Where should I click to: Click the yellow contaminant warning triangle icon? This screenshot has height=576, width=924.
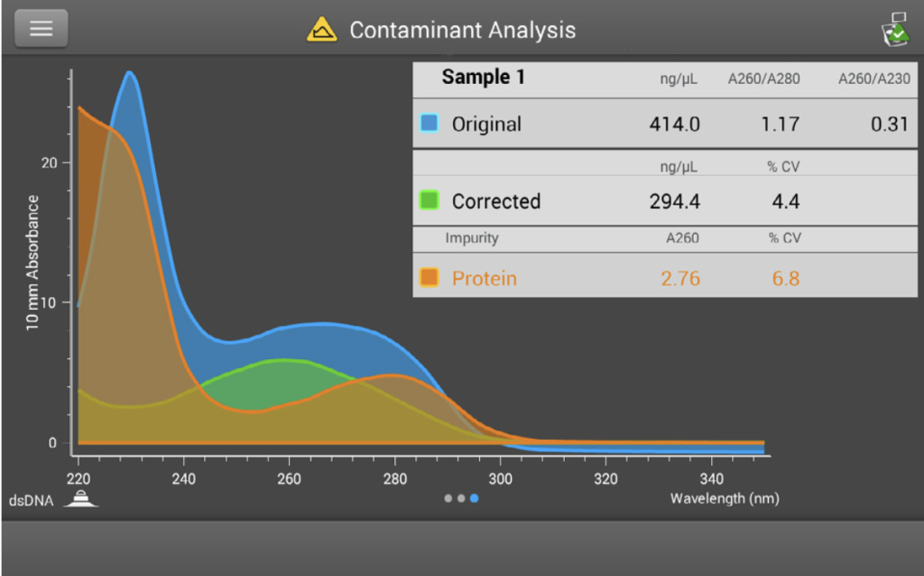321,30
